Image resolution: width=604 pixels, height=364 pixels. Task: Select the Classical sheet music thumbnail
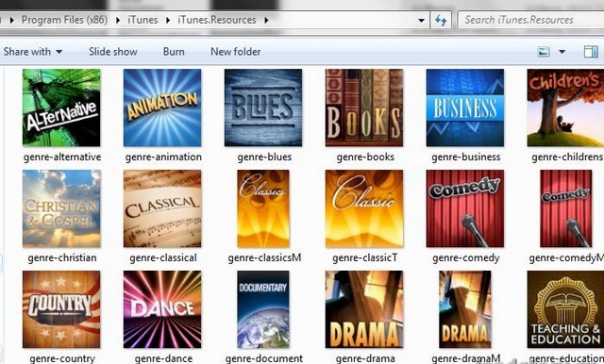click(x=162, y=208)
